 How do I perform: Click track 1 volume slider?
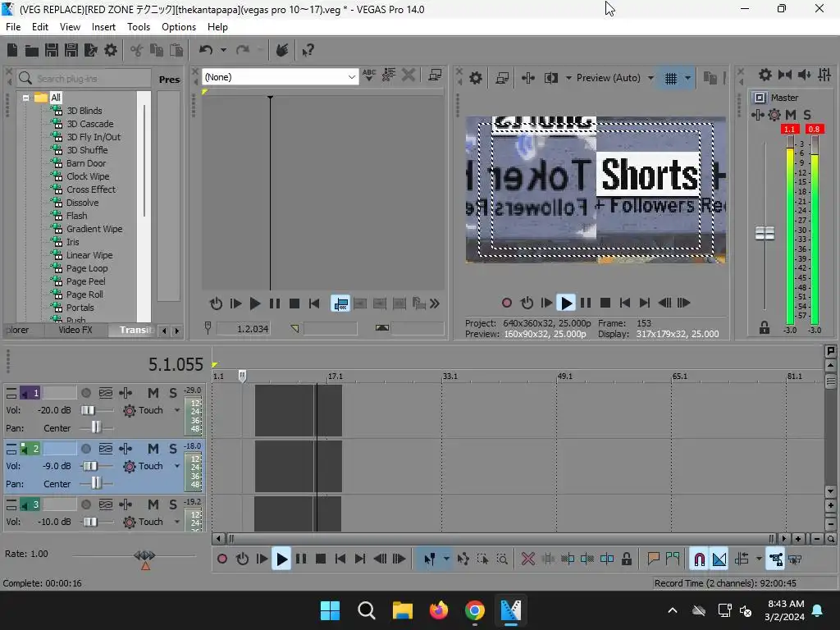point(89,410)
